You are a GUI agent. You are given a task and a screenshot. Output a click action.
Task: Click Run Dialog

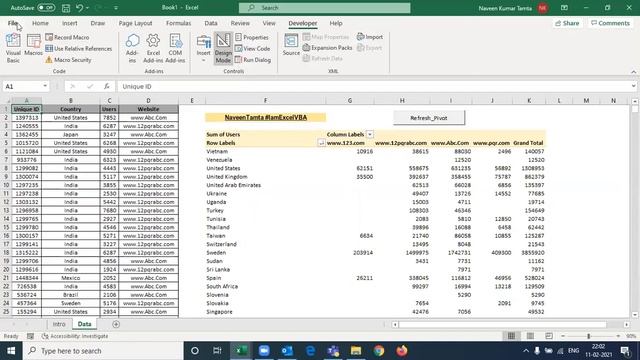pos(253,60)
